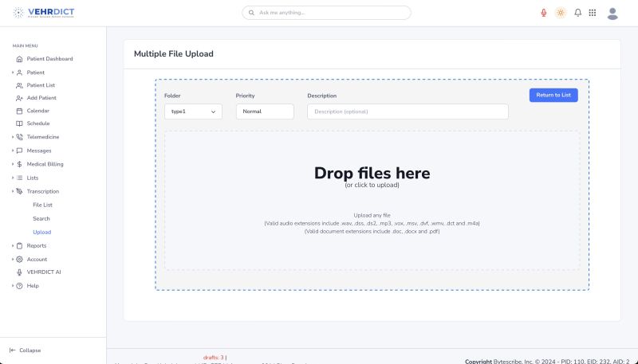Expand the Medical Billing menu arrow
This screenshot has width=638, height=364.
(x=13, y=164)
